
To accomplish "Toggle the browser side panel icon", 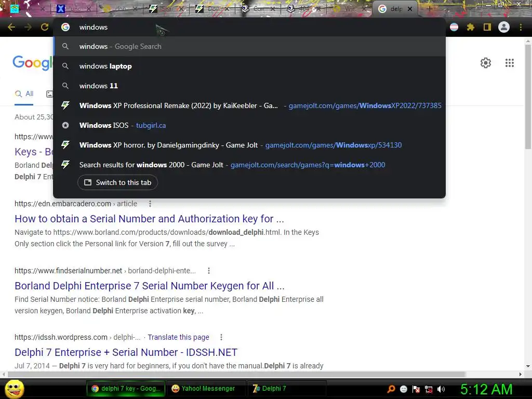I will (487, 27).
